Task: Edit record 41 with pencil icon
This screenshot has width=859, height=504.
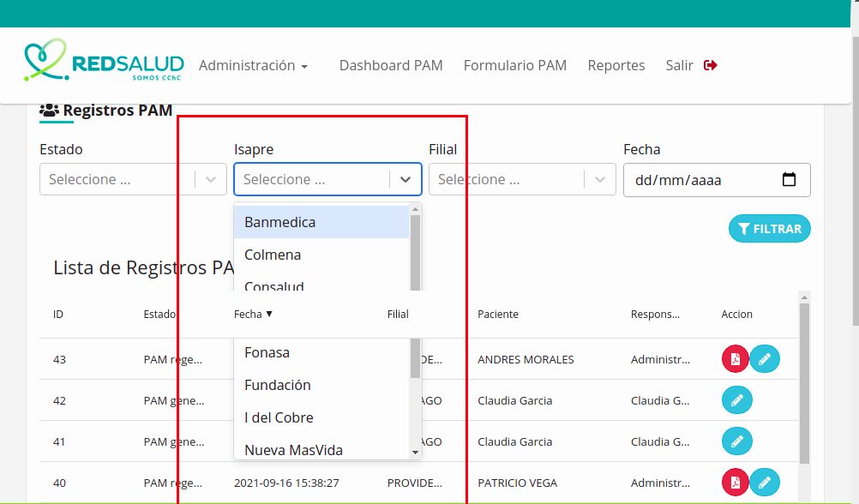Action: [737, 441]
